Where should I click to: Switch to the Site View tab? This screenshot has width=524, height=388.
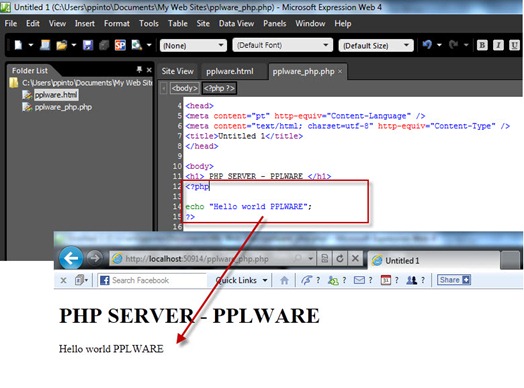click(x=177, y=71)
